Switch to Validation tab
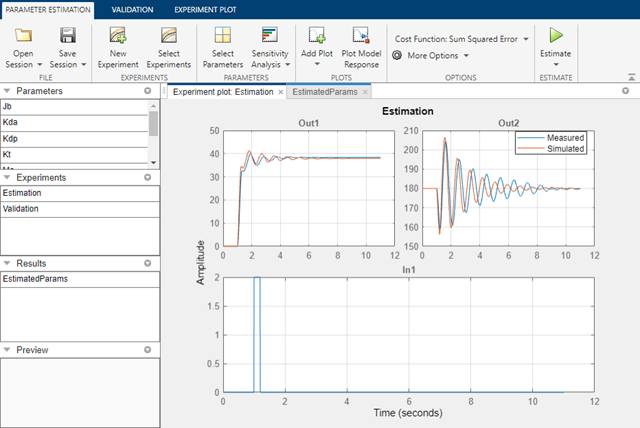The height and width of the screenshot is (428, 640). (132, 10)
